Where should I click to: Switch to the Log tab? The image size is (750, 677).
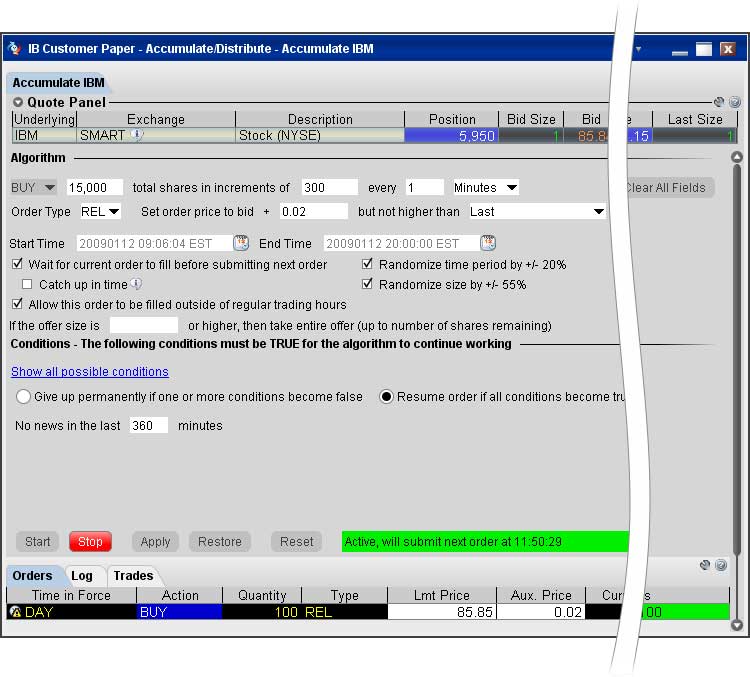(x=82, y=576)
